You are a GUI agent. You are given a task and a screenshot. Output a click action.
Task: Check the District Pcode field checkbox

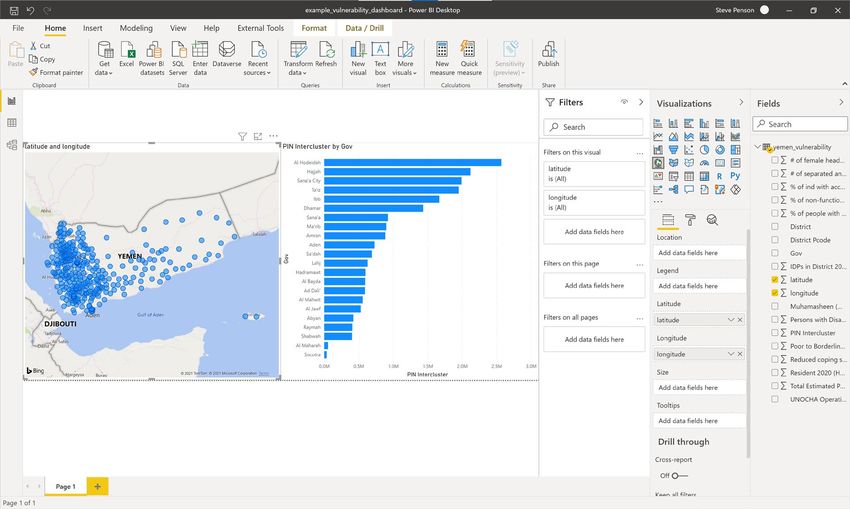click(775, 240)
